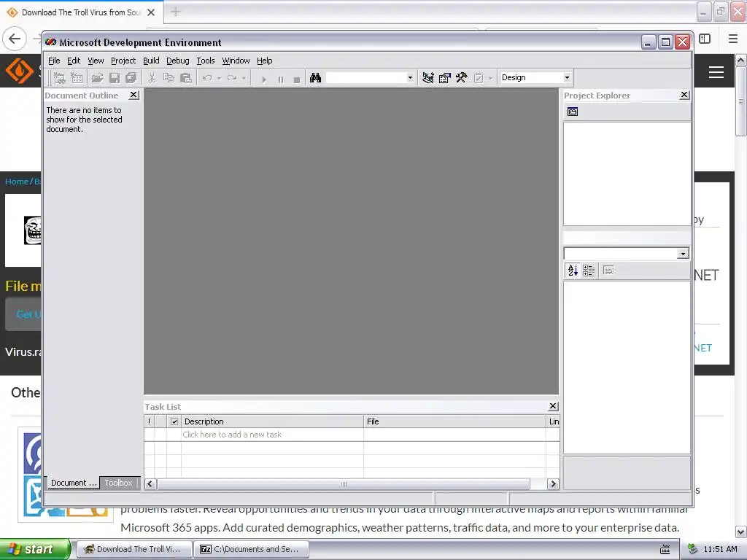Click the Toolbox hammer and wrench icon
Image resolution: width=747 pixels, height=560 pixels.
coord(461,78)
